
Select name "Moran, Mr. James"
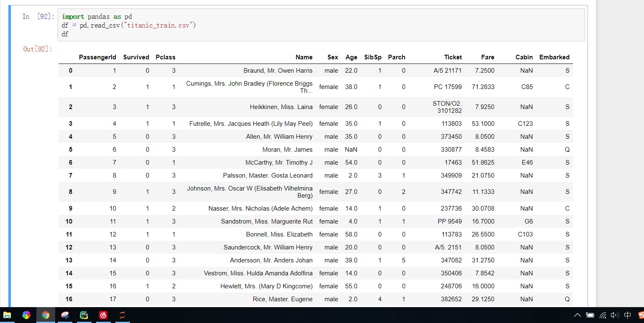(x=288, y=150)
